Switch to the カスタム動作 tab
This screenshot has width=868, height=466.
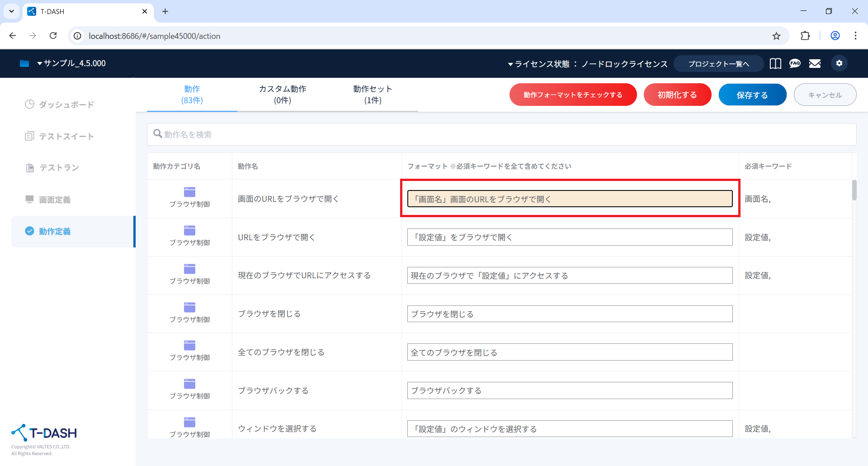tap(283, 95)
